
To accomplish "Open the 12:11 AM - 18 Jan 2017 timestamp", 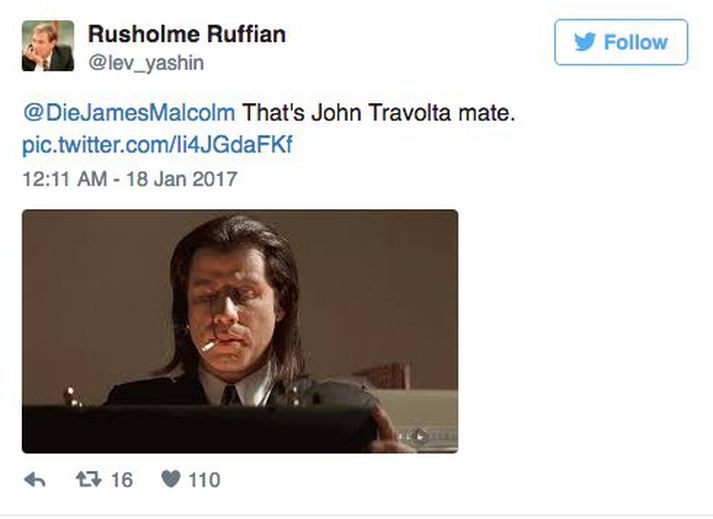I will tap(130, 178).
